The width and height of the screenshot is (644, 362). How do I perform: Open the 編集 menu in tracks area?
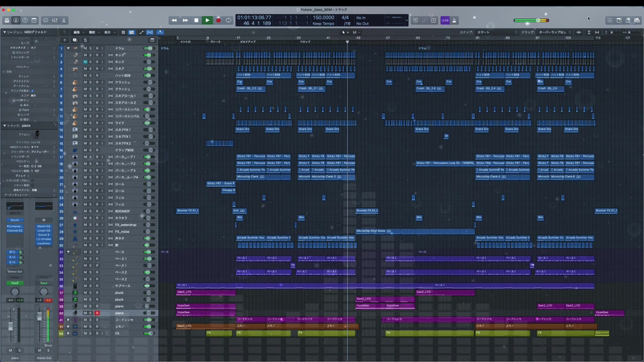(76, 32)
